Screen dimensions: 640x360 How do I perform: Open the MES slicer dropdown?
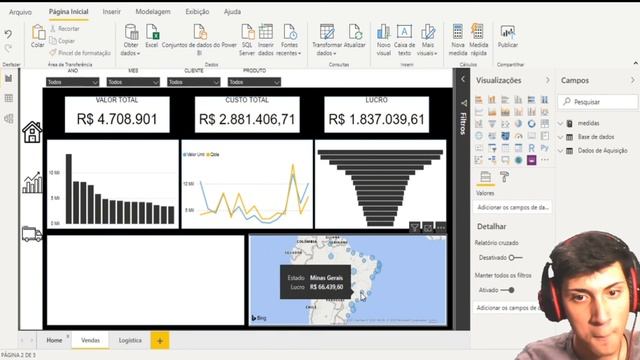click(x=133, y=82)
